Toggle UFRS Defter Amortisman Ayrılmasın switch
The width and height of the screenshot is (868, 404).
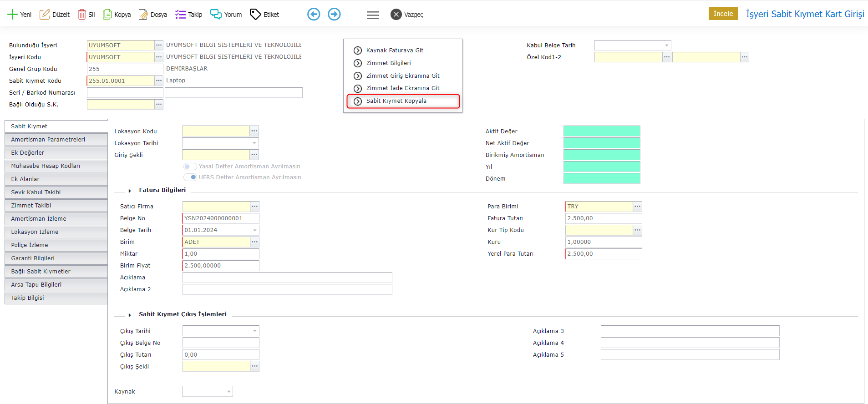(x=190, y=177)
